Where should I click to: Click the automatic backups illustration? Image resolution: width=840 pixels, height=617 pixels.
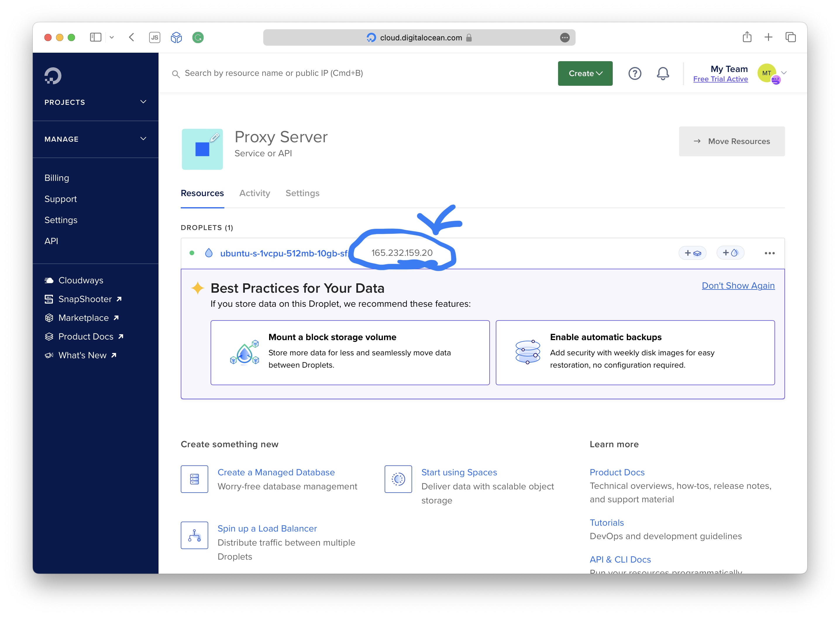tap(527, 352)
